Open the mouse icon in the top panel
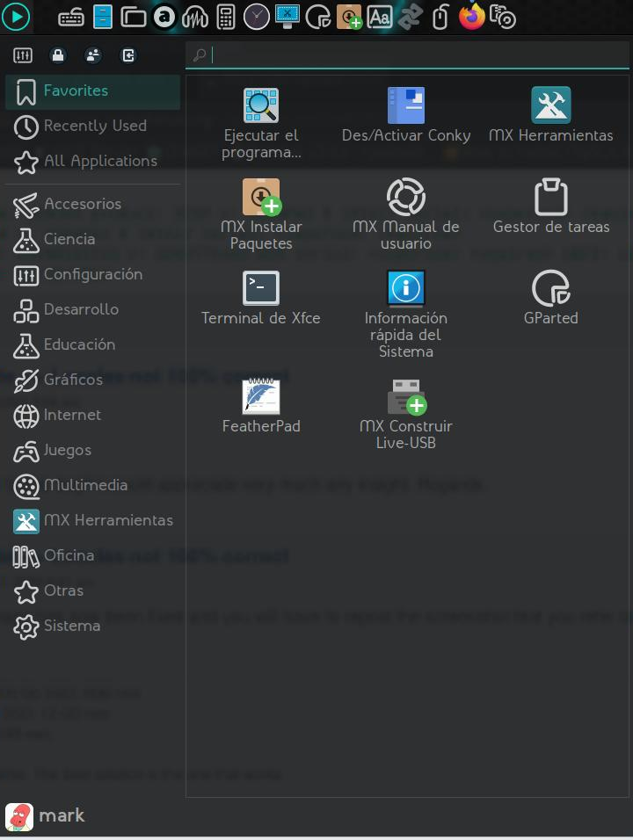 (x=440, y=18)
